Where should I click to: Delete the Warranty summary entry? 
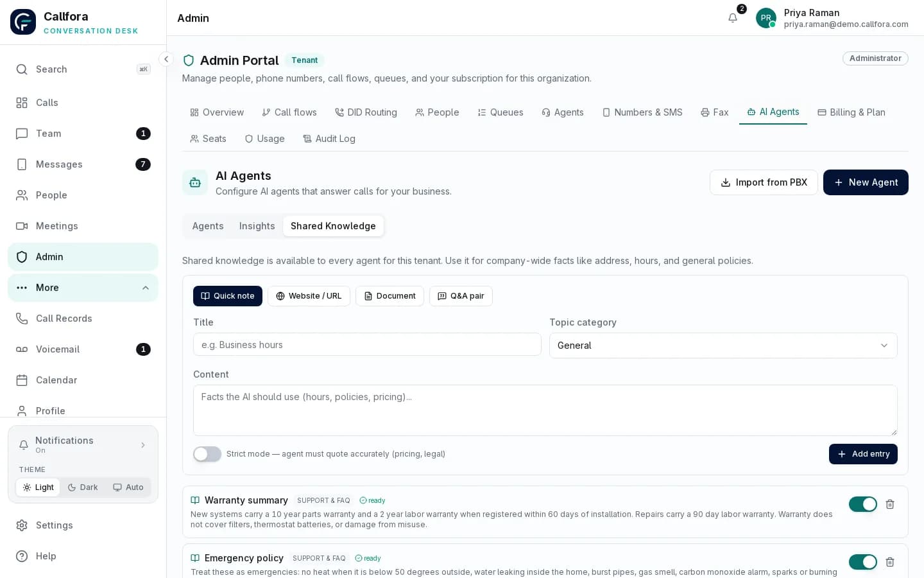coord(890,504)
